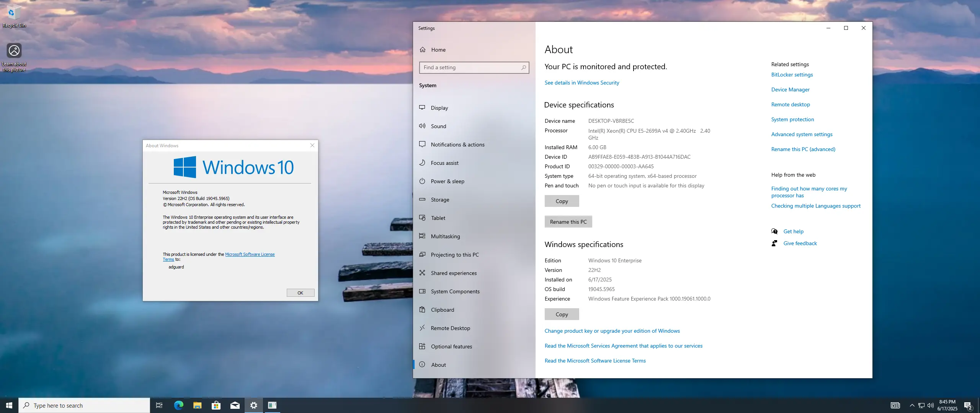Click the Shared experiences icon

coord(422,273)
